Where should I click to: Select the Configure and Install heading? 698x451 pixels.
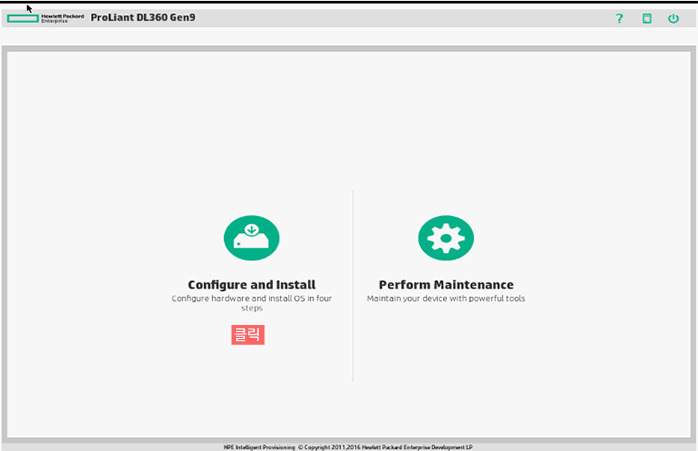[252, 284]
